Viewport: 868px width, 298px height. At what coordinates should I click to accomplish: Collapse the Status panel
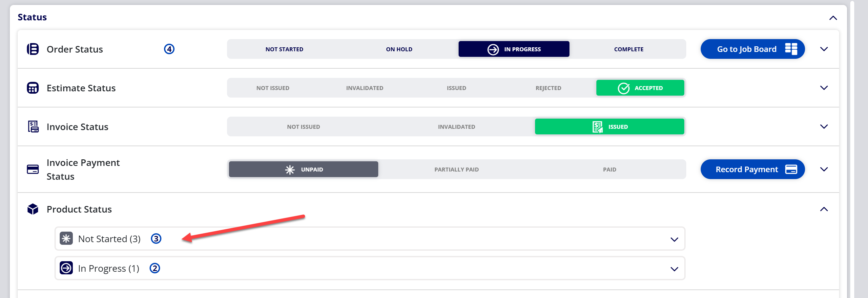pos(833,18)
